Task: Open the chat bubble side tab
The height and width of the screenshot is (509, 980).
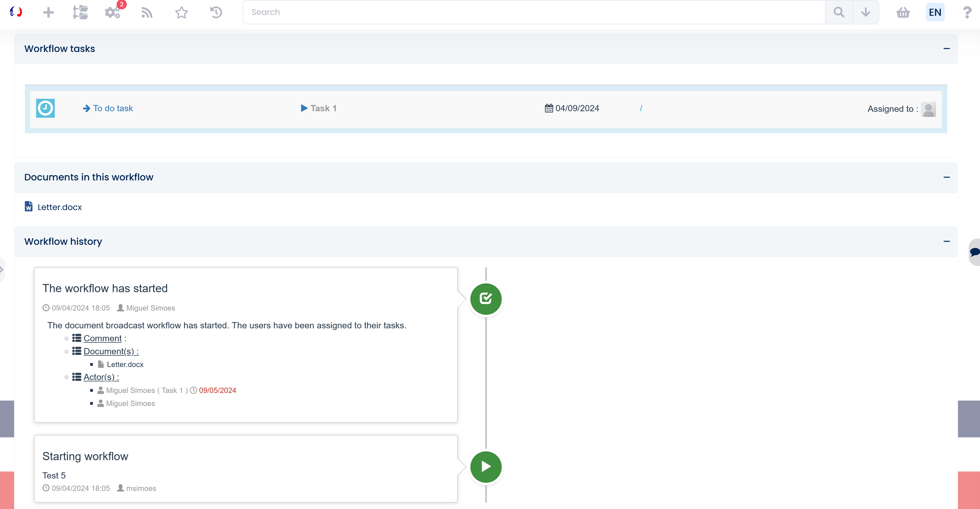Action: [974, 252]
